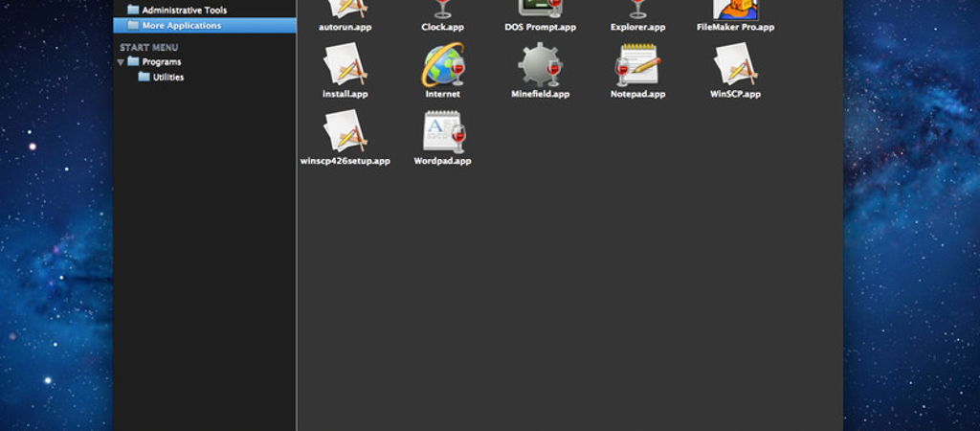Screen dimensions: 980x431
Task: Click the "Internet" name label
Action: click(x=442, y=94)
